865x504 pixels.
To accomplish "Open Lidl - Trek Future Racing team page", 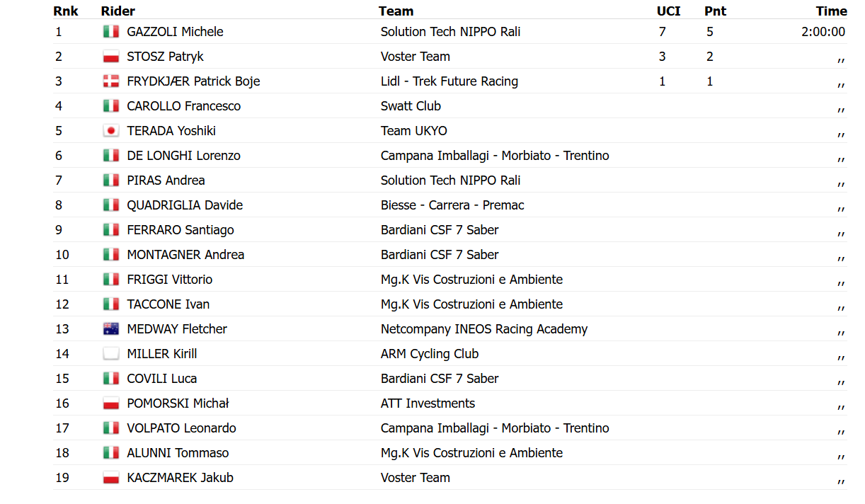I will (449, 81).
